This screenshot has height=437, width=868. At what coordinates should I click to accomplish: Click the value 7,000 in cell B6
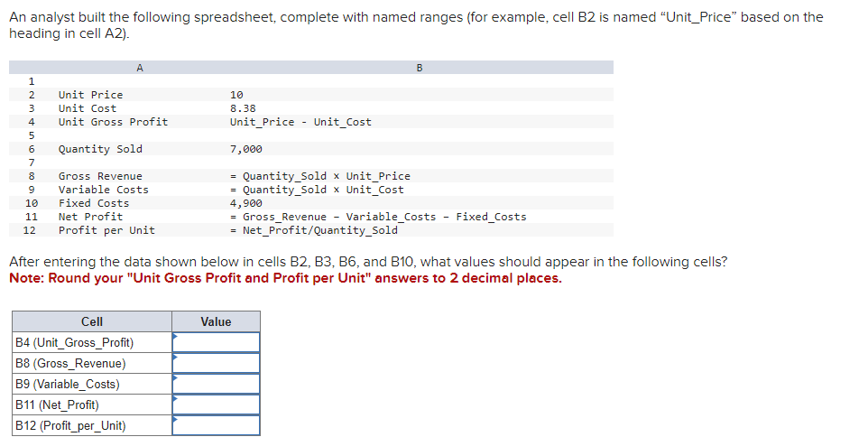pyautogui.click(x=245, y=149)
